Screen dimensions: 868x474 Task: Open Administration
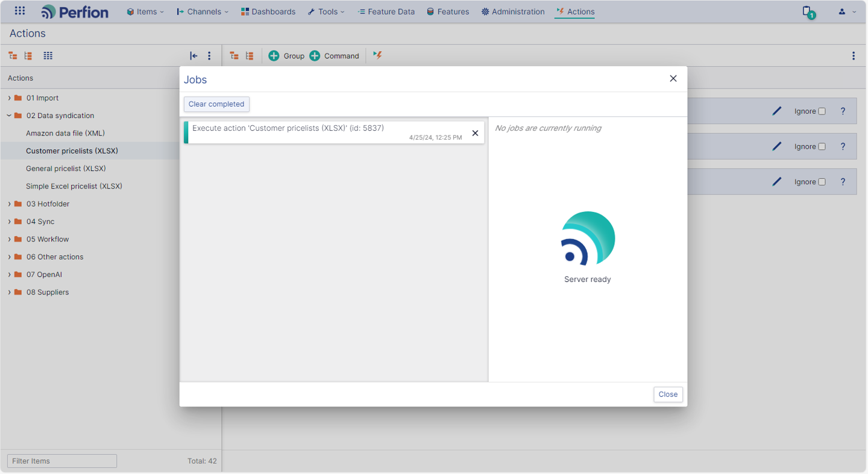pos(513,11)
